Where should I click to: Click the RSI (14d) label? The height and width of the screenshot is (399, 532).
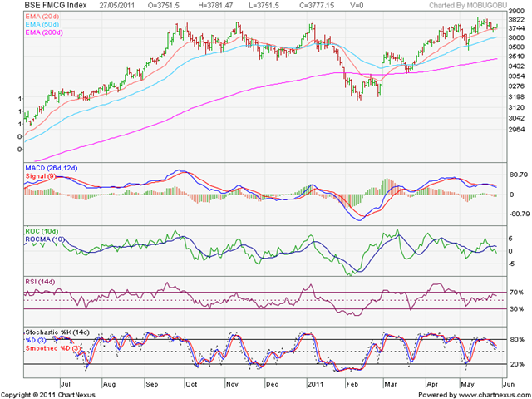pos(40,282)
